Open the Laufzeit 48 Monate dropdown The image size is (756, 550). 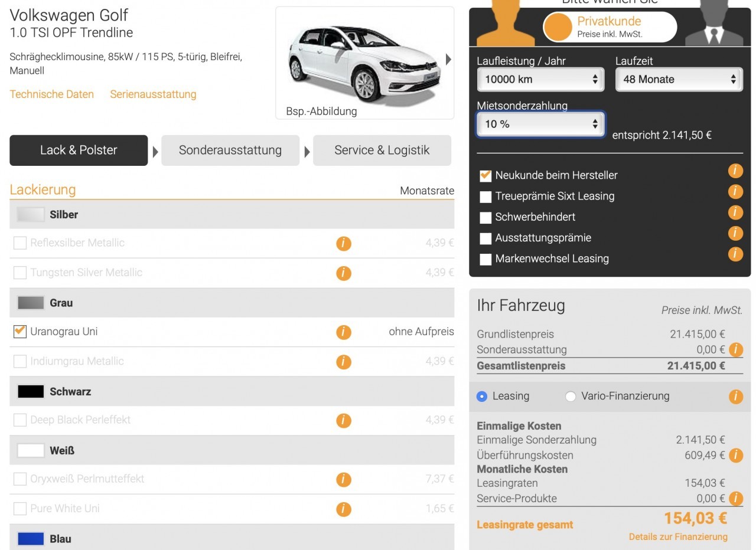(679, 79)
